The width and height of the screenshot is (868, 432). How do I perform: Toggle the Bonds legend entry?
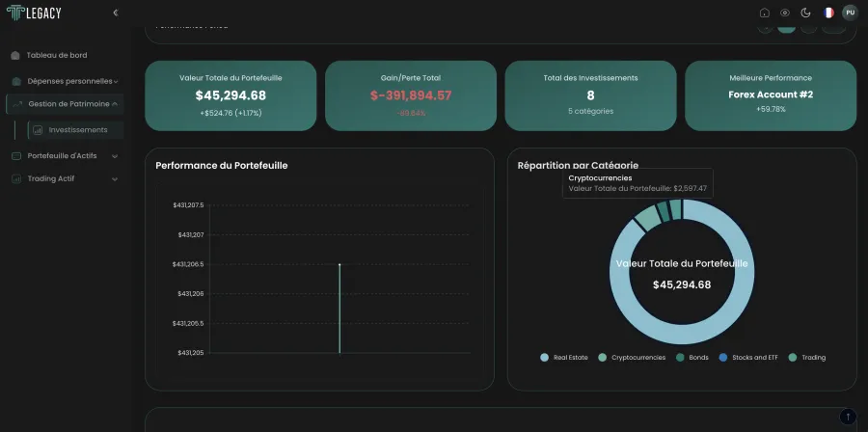click(x=692, y=358)
